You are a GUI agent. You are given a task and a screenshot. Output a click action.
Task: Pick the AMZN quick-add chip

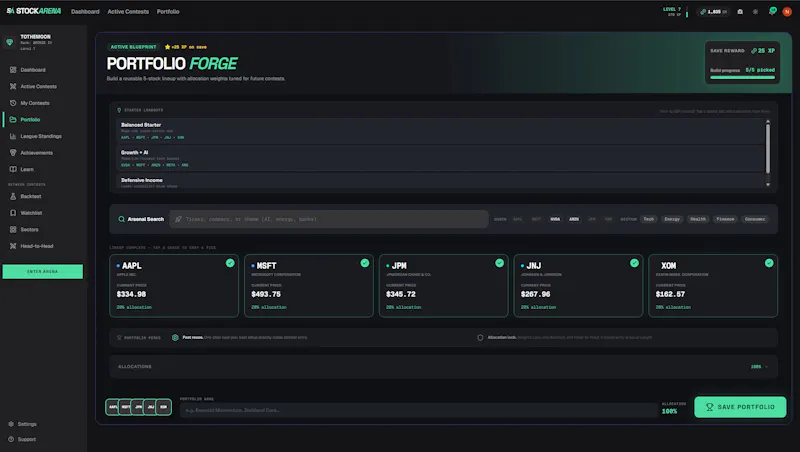click(x=574, y=219)
